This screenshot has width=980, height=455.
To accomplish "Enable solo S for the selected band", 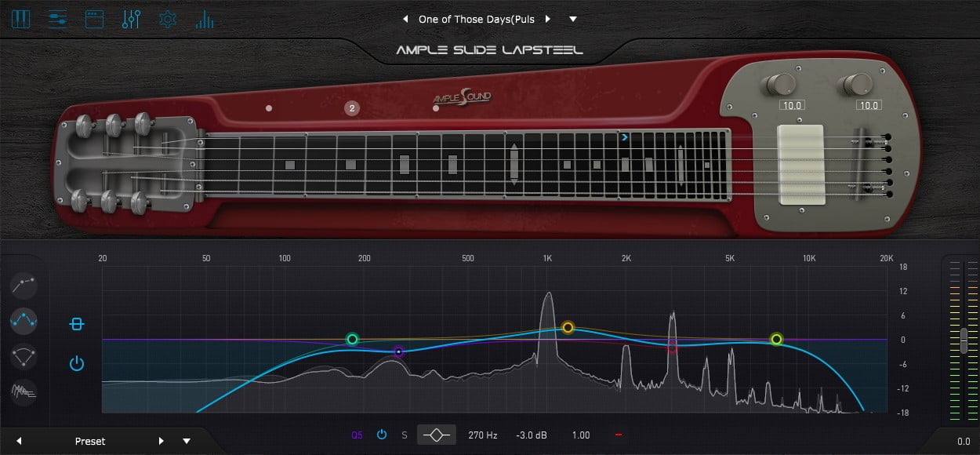I will (405, 435).
